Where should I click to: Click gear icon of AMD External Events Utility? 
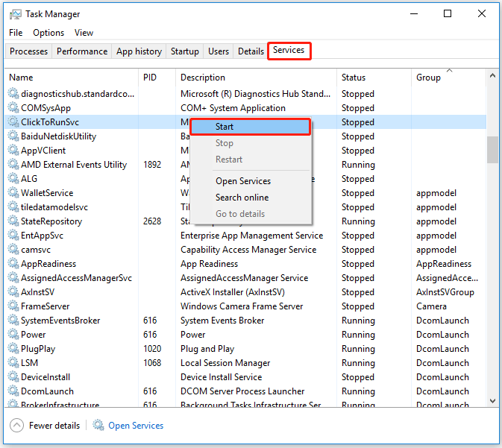coord(13,164)
